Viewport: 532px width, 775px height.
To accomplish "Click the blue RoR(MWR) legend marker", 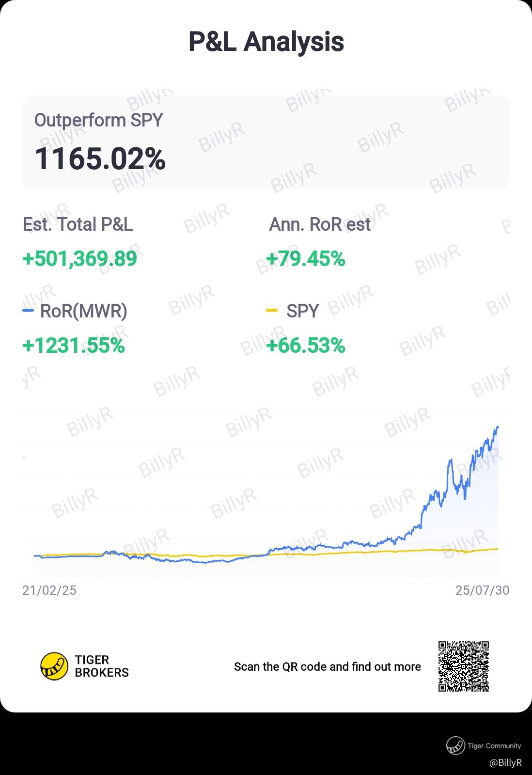I will (28, 310).
